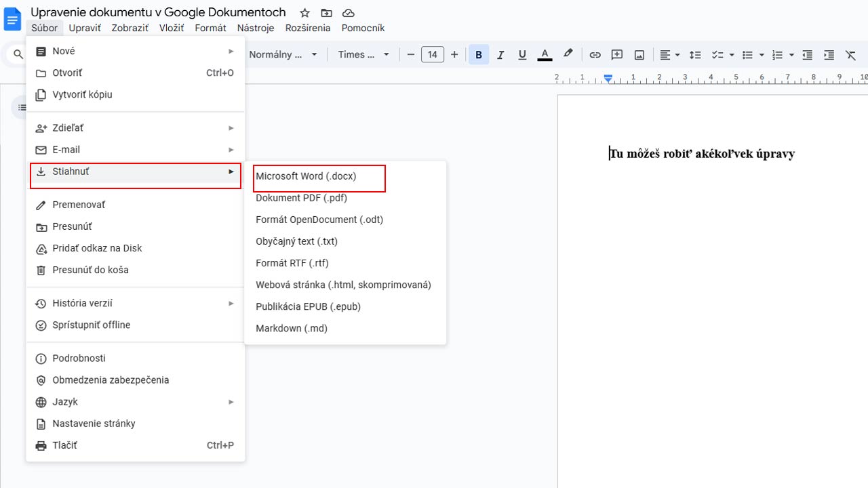The image size is (868, 488).
Task: Click the move-to-folder icon by title
Action: (x=327, y=13)
